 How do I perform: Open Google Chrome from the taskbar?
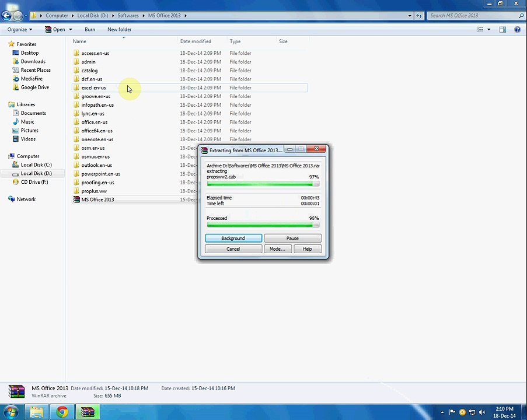pos(62,412)
